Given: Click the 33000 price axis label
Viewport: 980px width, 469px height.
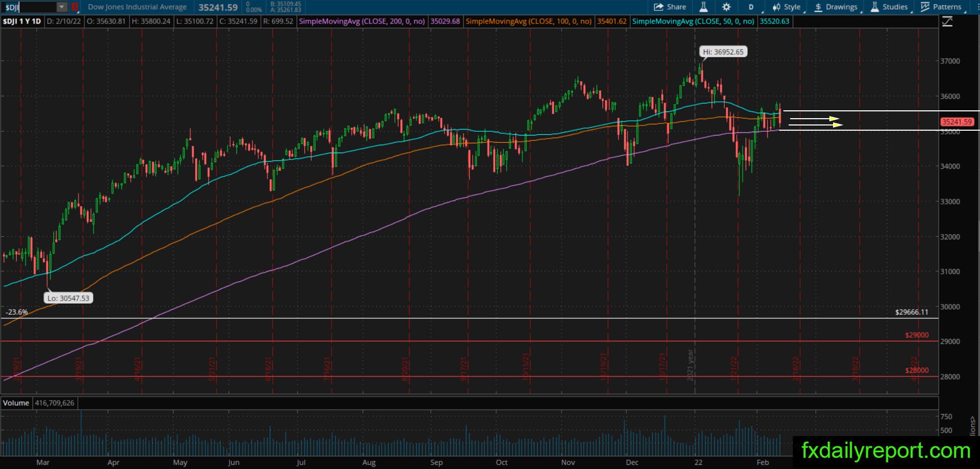Looking at the screenshot, I should 950,201.
